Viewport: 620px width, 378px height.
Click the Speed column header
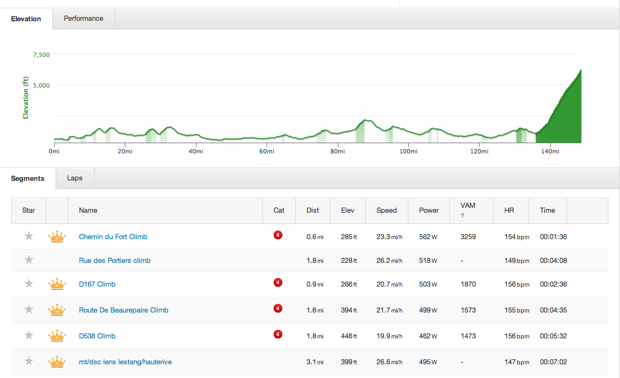pos(387,210)
